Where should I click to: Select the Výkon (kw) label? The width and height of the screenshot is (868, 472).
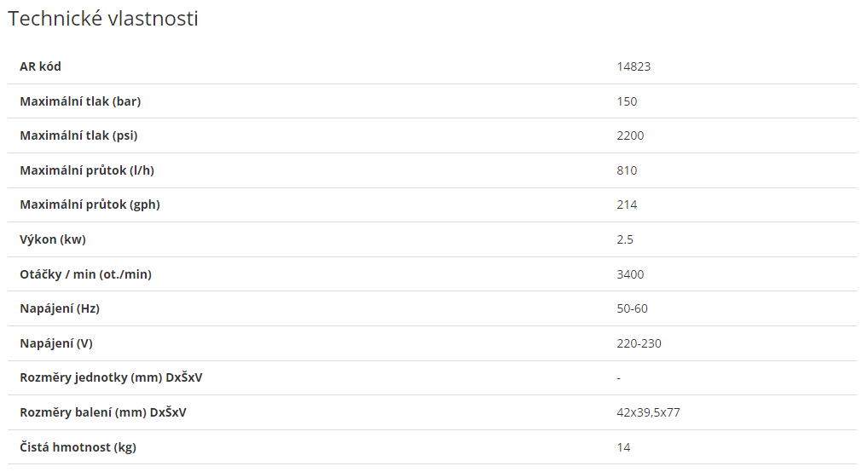[x=53, y=239]
